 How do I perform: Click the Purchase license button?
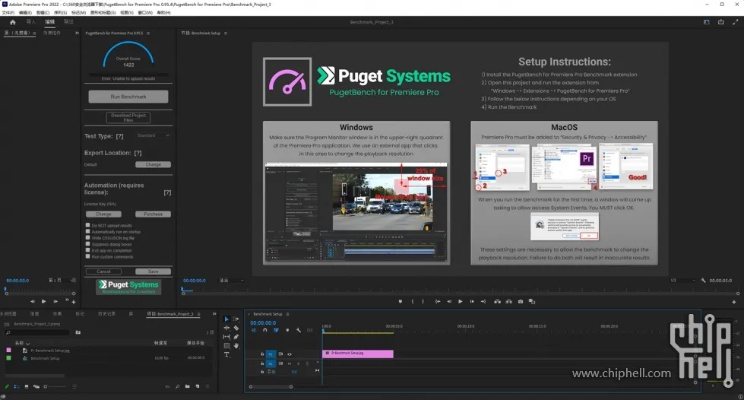click(x=153, y=214)
